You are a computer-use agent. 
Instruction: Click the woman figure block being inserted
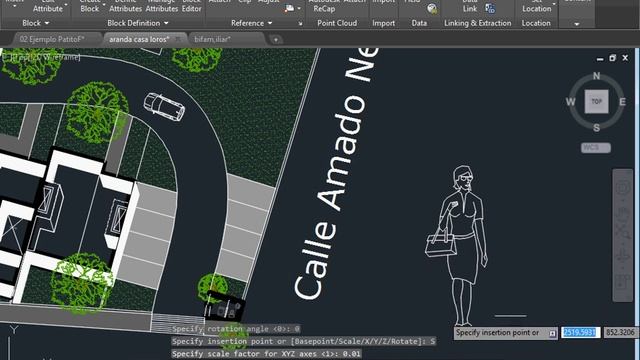click(456, 245)
